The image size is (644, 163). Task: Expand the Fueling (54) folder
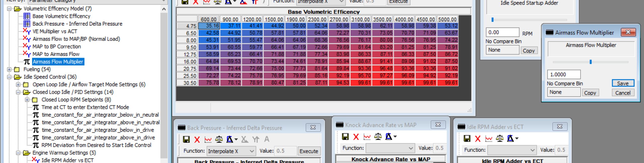tap(9, 69)
